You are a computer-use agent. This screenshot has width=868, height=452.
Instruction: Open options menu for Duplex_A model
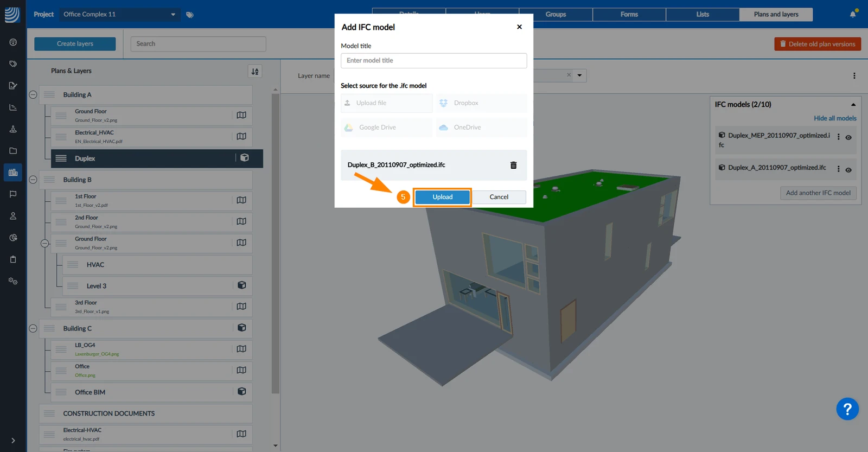[838, 169]
